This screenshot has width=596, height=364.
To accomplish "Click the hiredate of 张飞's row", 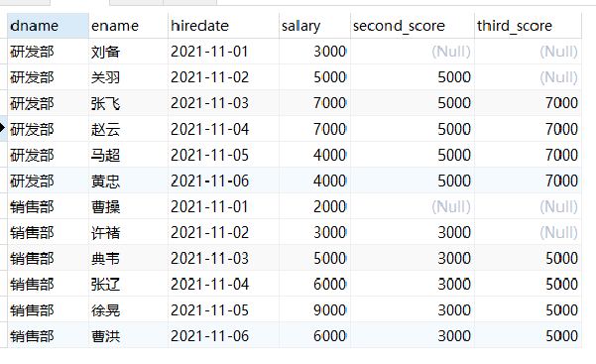I will [x=223, y=103].
